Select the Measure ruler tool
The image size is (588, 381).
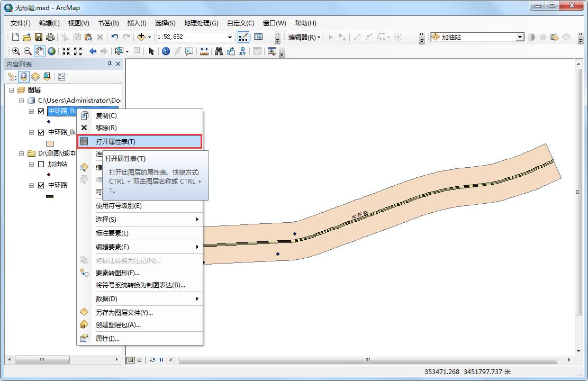[x=204, y=51]
